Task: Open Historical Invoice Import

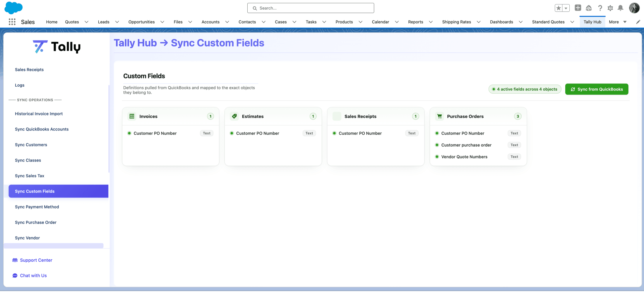Action: (x=39, y=114)
